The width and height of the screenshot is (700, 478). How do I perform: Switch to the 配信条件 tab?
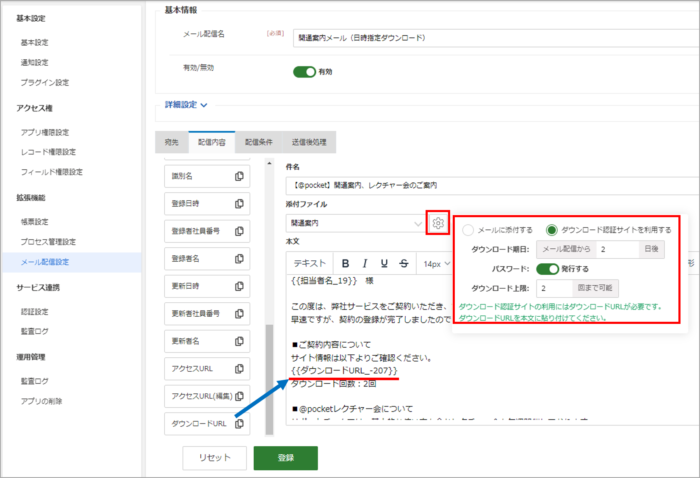[x=258, y=142]
